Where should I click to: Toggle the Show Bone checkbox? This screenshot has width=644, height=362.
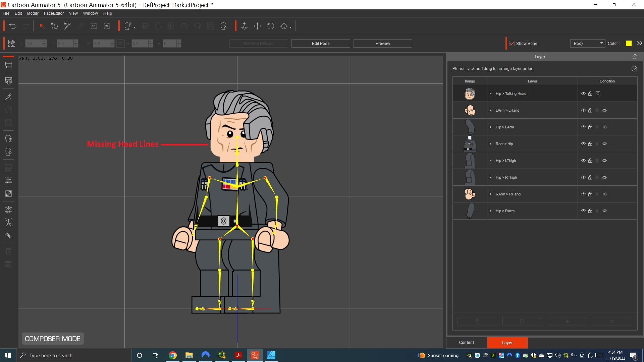[512, 43]
